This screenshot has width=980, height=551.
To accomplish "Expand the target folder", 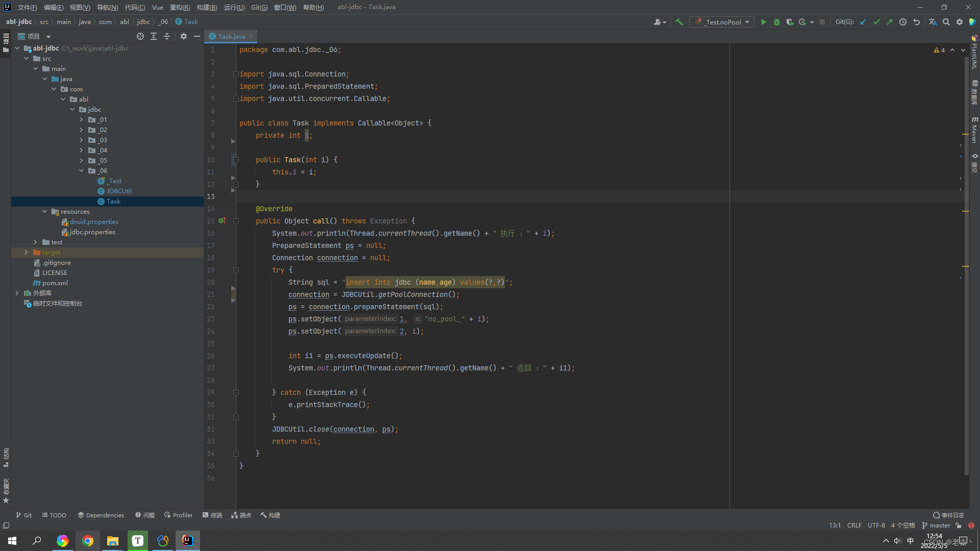I will 26,253.
